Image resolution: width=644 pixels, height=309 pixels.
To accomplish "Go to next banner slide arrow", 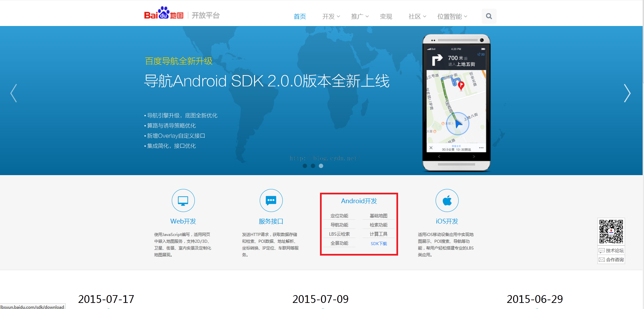I will click(627, 93).
